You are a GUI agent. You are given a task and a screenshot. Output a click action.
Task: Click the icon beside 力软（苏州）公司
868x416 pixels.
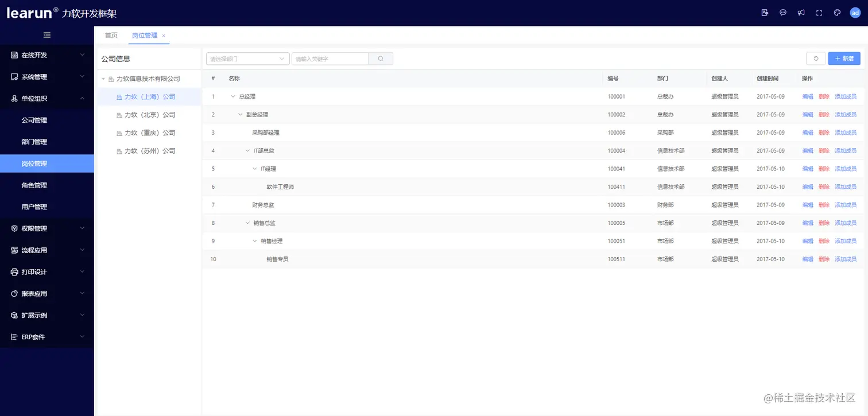click(119, 151)
